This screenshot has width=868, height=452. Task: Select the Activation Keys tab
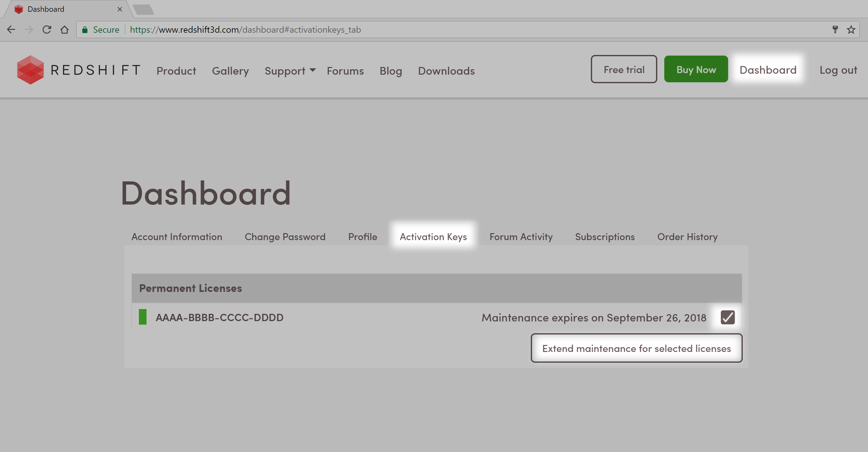point(433,236)
